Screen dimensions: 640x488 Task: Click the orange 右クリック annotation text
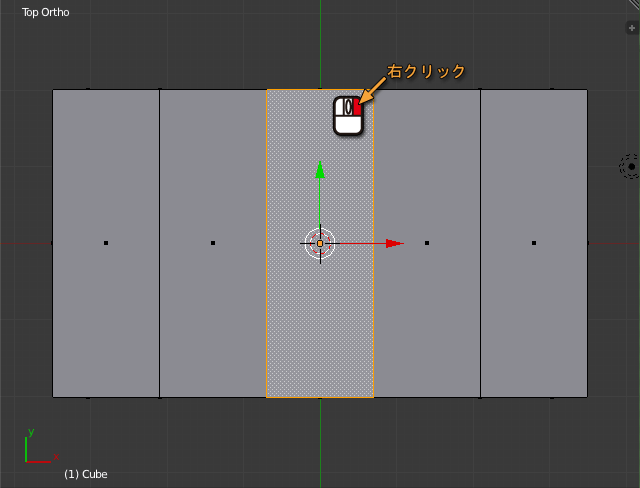(x=426, y=72)
